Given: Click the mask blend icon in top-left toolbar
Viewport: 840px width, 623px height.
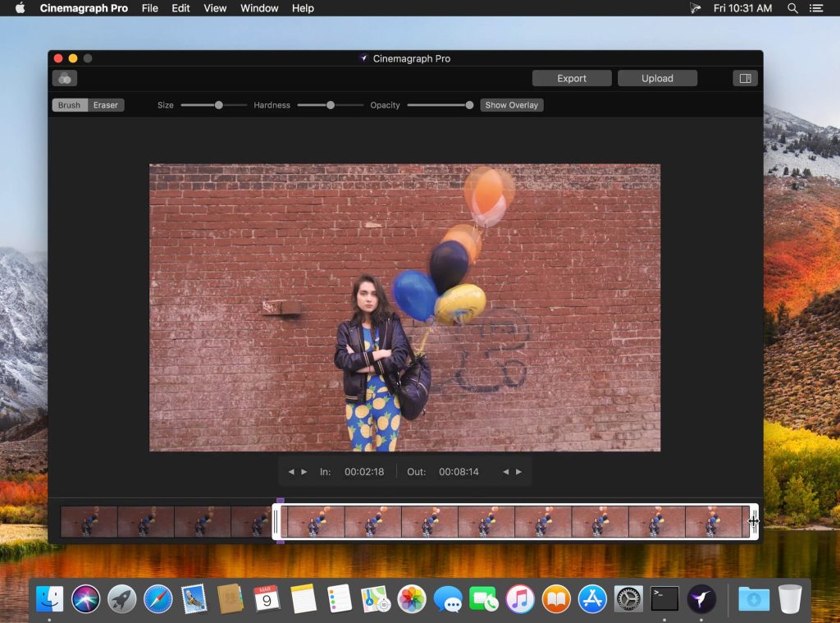Looking at the screenshot, I should coord(64,78).
